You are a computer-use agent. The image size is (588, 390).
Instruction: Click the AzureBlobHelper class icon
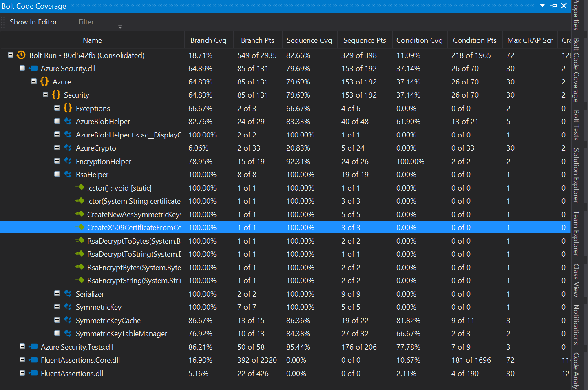point(68,121)
